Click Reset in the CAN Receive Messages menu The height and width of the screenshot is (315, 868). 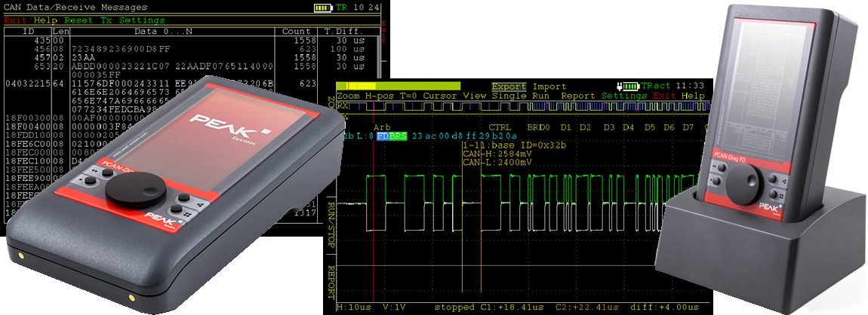[x=78, y=20]
